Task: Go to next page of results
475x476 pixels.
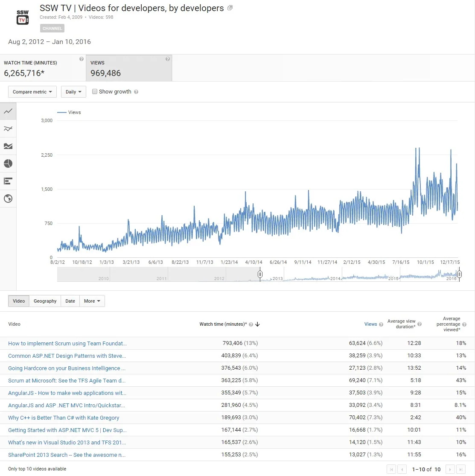Action: 450,469
